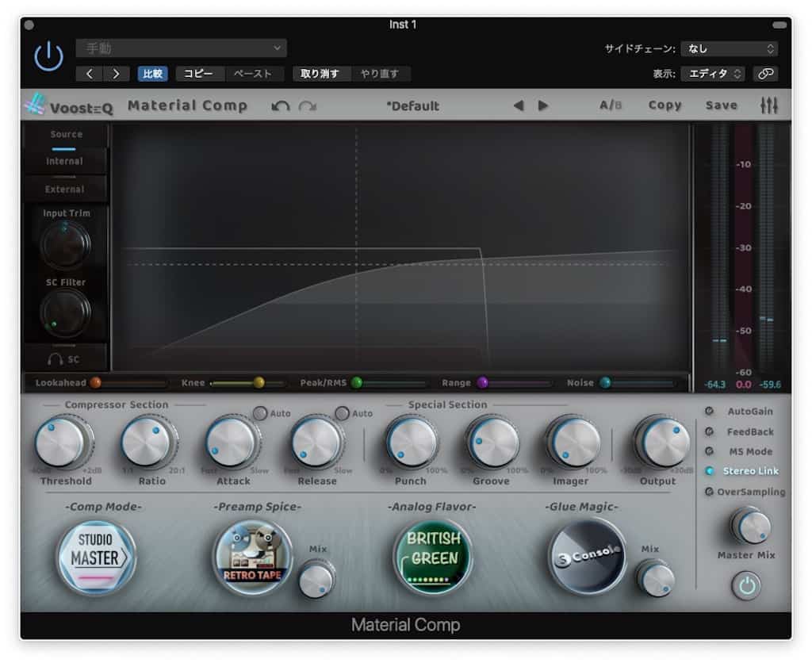
Task: Toggle Stereo Link off
Action: tap(709, 471)
